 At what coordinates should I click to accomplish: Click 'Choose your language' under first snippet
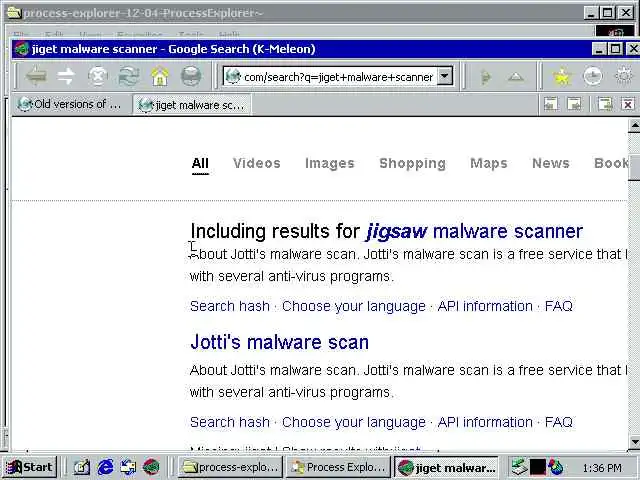354,306
